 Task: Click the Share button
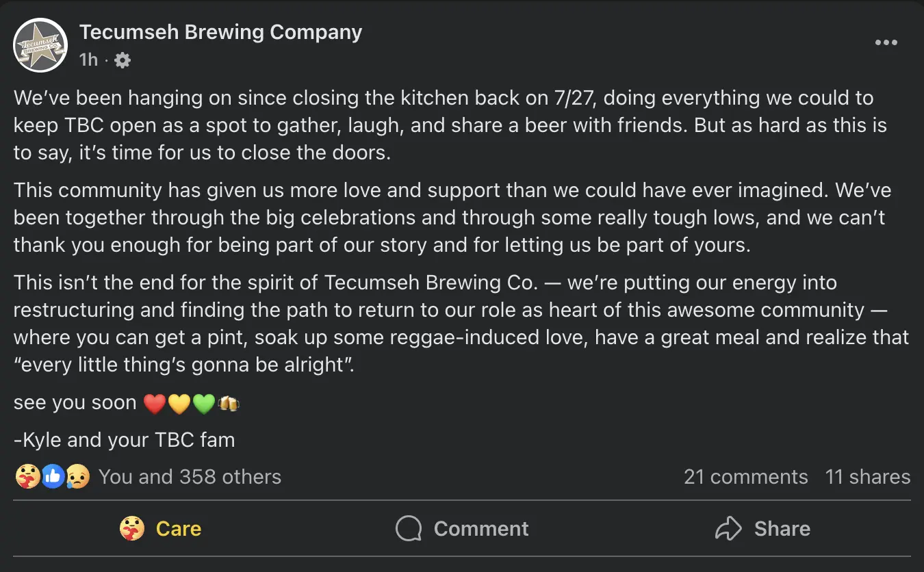point(762,528)
